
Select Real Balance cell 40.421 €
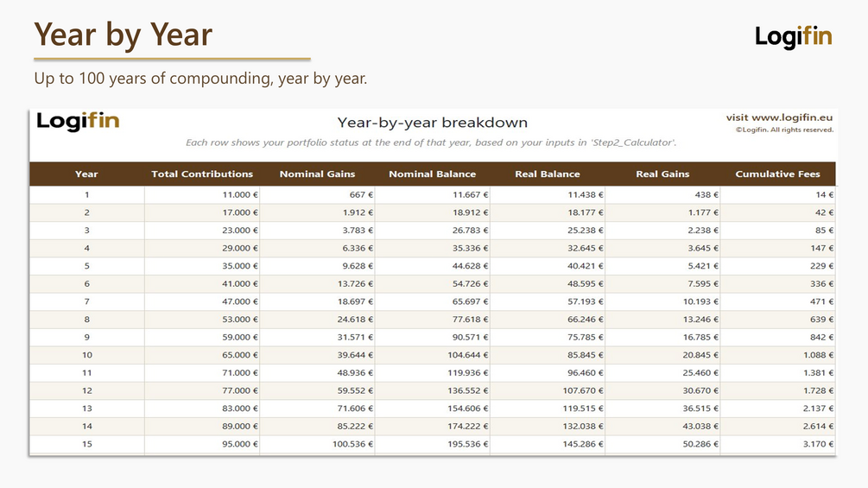(x=548, y=265)
